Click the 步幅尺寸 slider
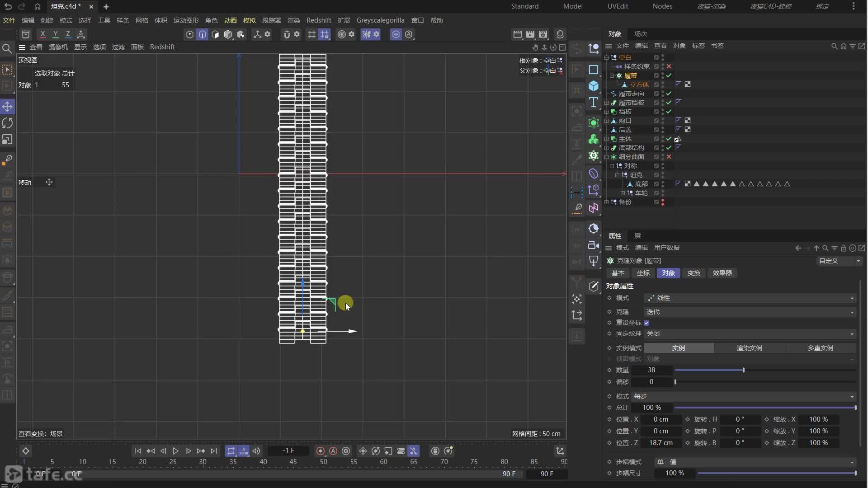Image resolution: width=868 pixels, height=488 pixels. 777,473
